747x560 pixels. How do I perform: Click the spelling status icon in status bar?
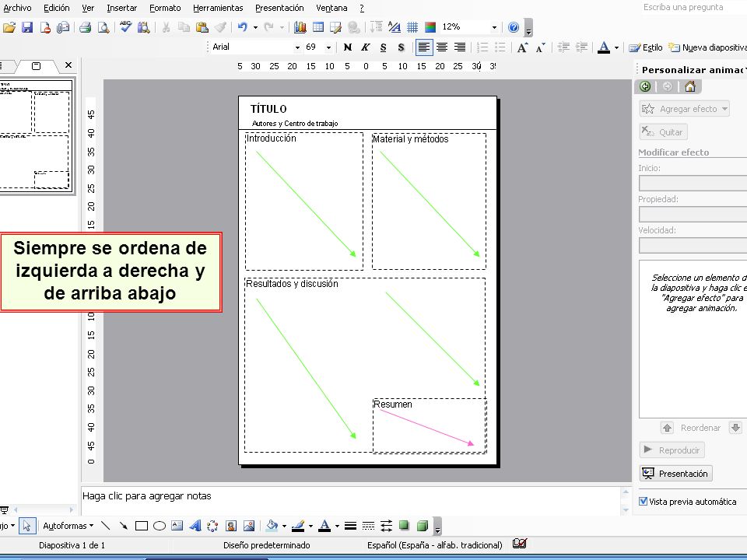[x=520, y=544]
